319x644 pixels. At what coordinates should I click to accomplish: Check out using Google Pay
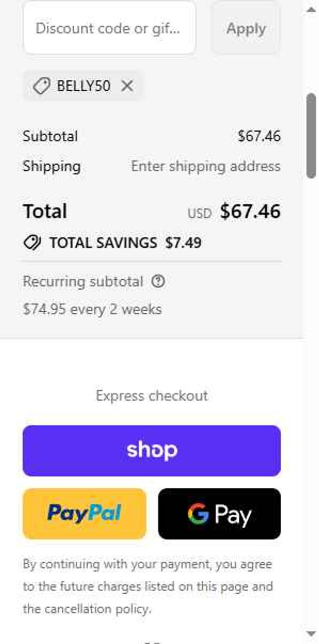[219, 513]
